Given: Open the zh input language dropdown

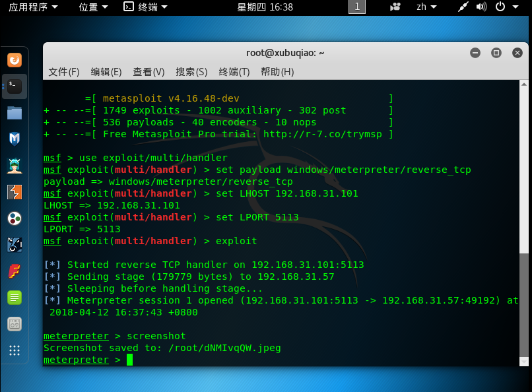Looking at the screenshot, I should (x=426, y=7).
